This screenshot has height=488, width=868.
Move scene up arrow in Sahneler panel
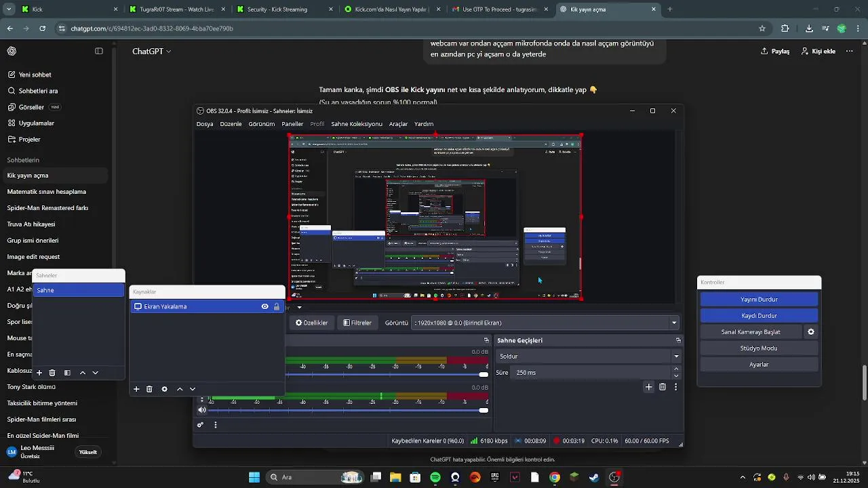[83, 373]
